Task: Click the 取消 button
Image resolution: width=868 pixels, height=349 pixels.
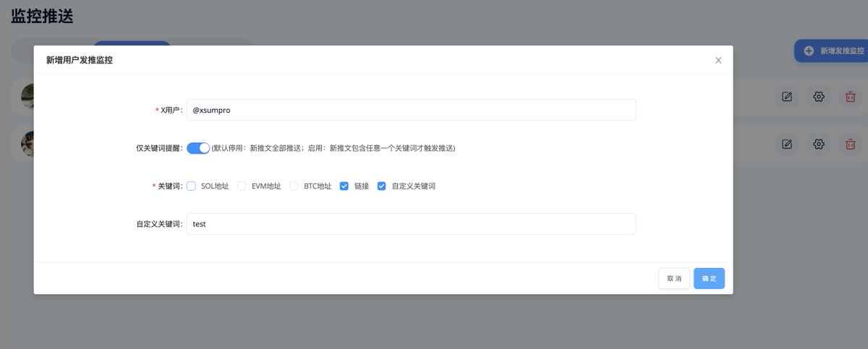Action: [x=674, y=278]
